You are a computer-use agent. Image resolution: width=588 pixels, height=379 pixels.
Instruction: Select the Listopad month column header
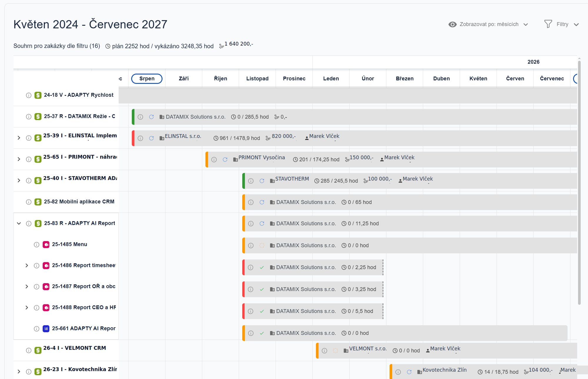(257, 79)
